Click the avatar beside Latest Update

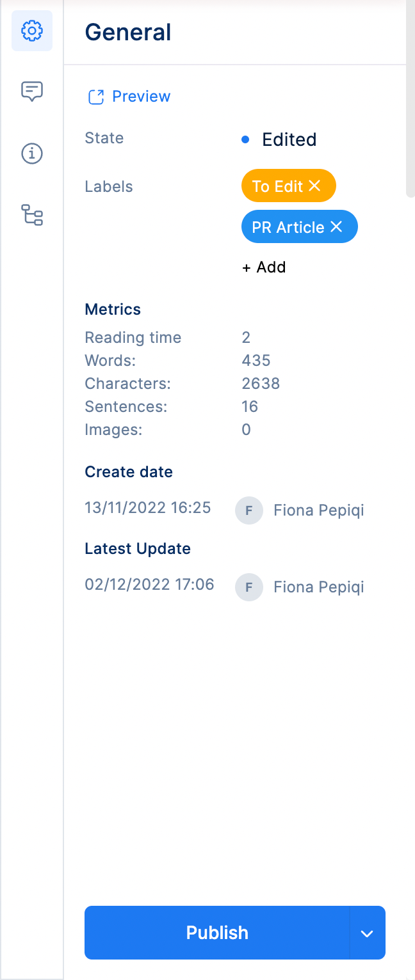(249, 587)
